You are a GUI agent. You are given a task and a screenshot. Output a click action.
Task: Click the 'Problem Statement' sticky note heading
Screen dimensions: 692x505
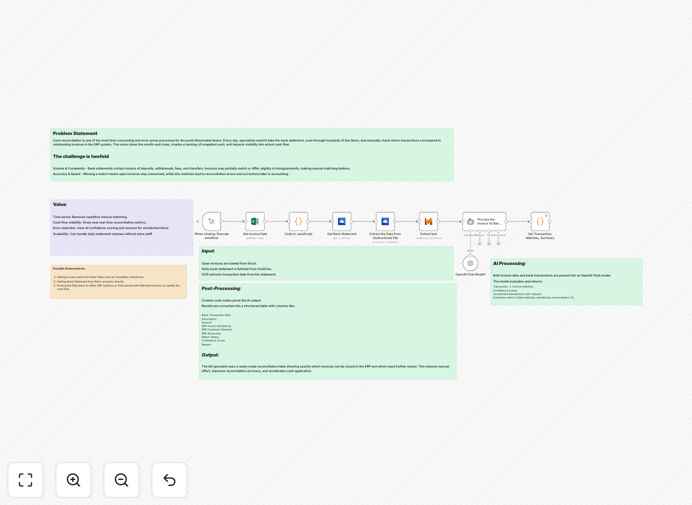(75, 133)
